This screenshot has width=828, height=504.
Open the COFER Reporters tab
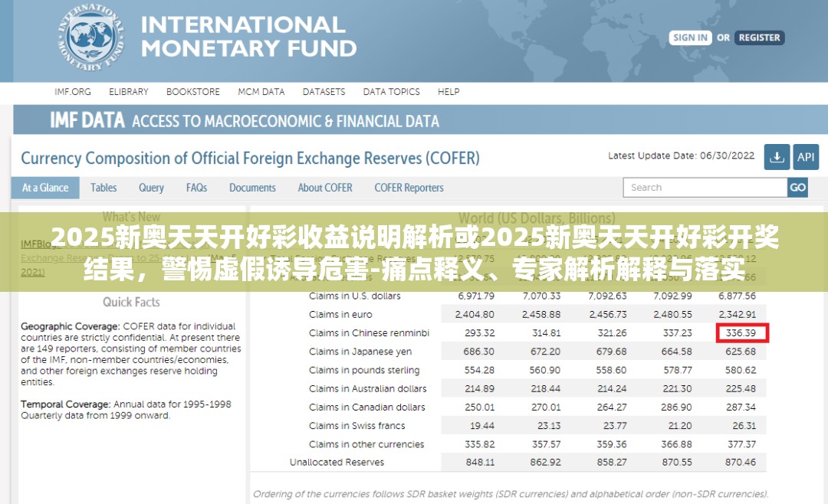pyautogui.click(x=409, y=188)
